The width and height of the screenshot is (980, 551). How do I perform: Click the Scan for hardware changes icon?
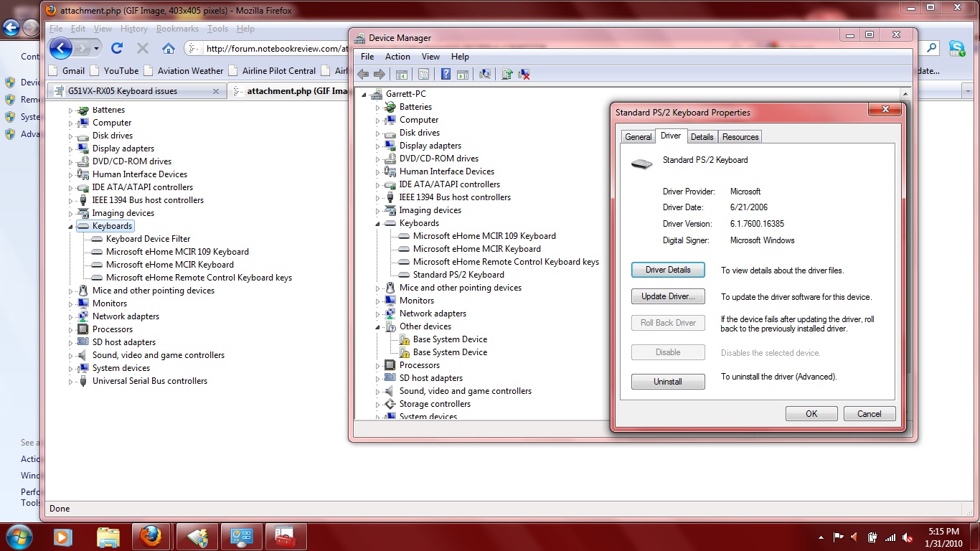[x=485, y=74]
